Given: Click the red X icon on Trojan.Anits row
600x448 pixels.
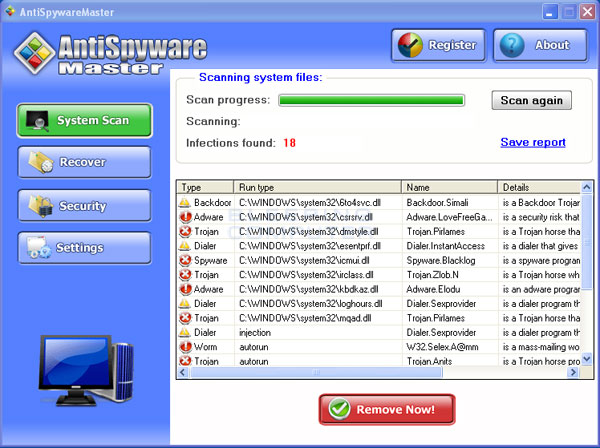Looking at the screenshot, I should (x=186, y=360).
